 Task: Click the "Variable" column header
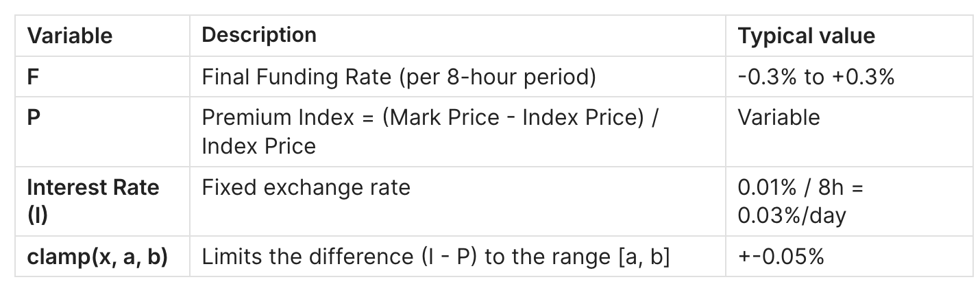[x=69, y=36]
